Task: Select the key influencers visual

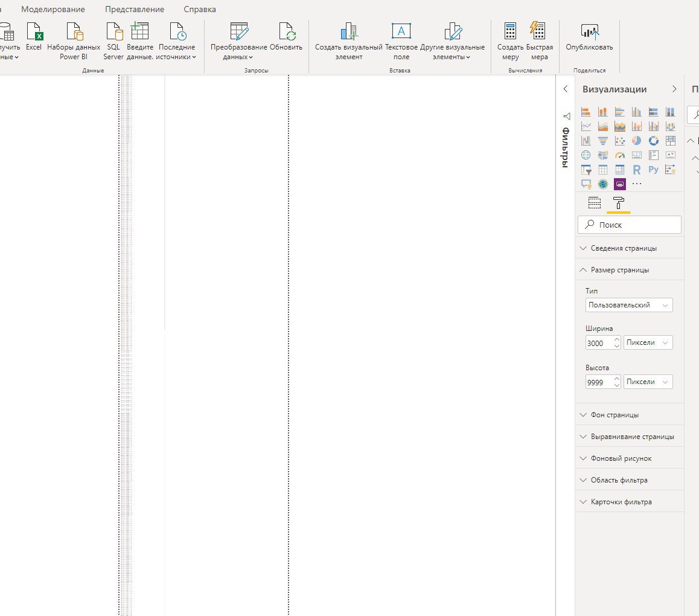Action: coord(671,170)
